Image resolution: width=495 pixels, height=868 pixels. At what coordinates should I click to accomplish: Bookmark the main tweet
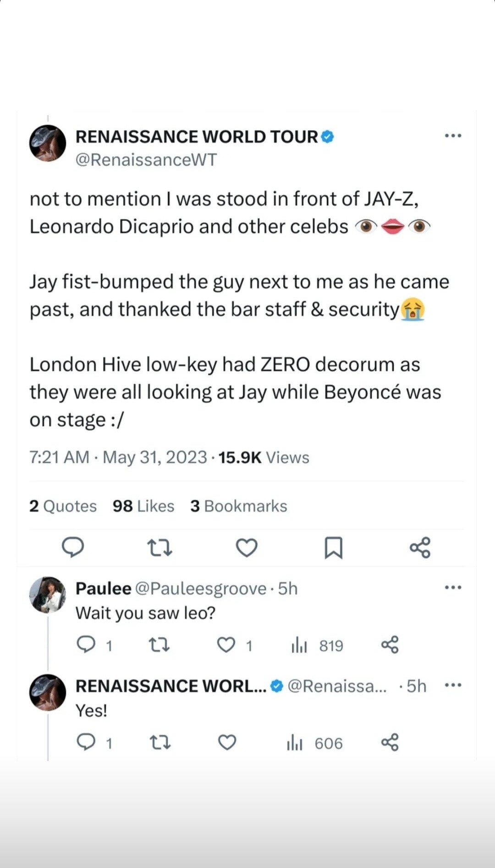coord(333,547)
